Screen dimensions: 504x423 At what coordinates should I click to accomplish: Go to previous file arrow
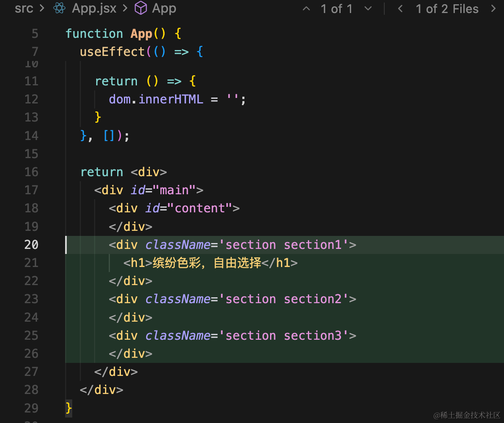[x=400, y=9]
